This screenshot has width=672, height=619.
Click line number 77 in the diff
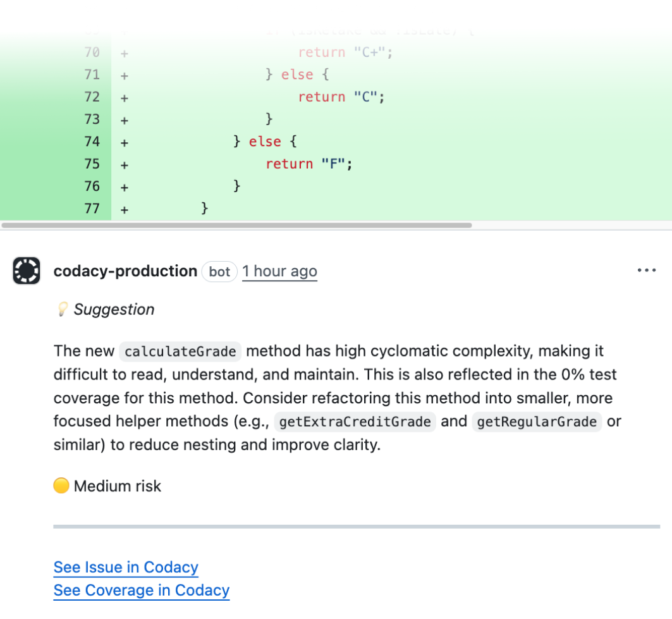click(x=92, y=208)
